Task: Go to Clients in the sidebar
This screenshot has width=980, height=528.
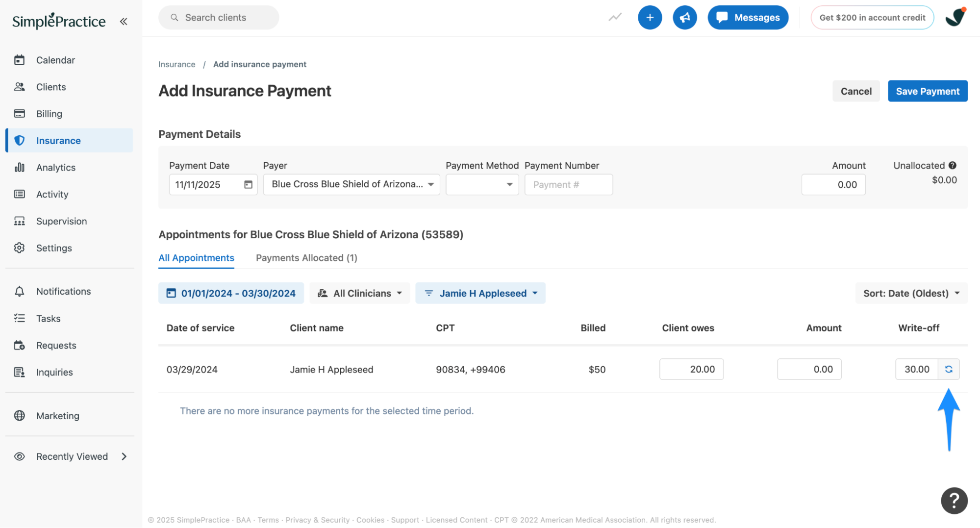Action: tap(69, 87)
